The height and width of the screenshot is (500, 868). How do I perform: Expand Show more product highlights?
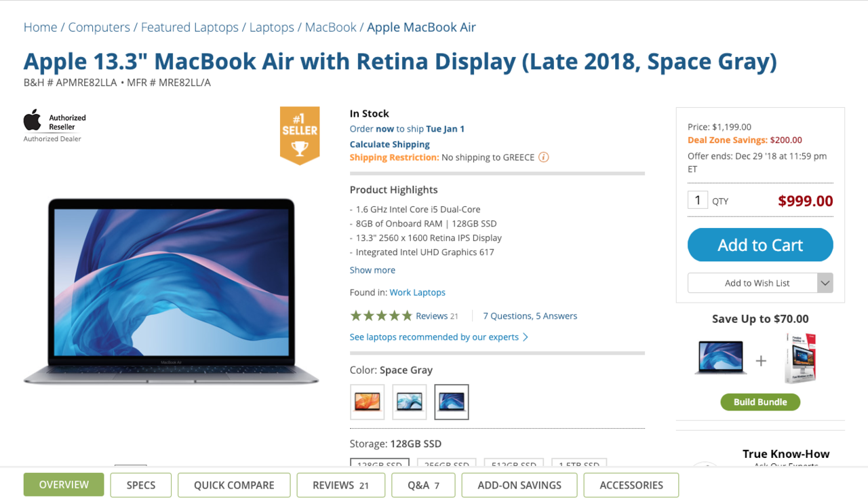(372, 270)
